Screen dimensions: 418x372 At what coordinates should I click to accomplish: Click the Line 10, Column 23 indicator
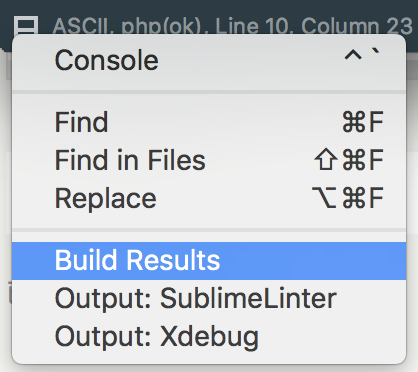coord(314,27)
